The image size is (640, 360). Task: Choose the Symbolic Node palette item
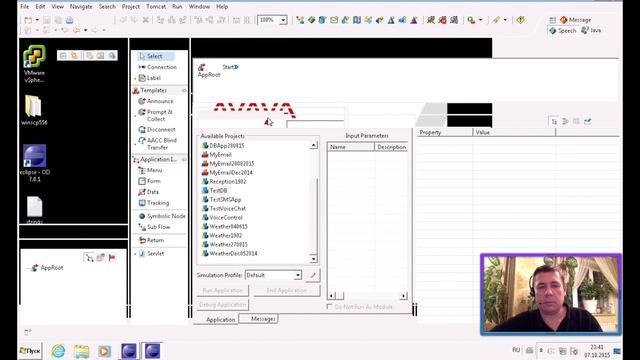tap(162, 216)
